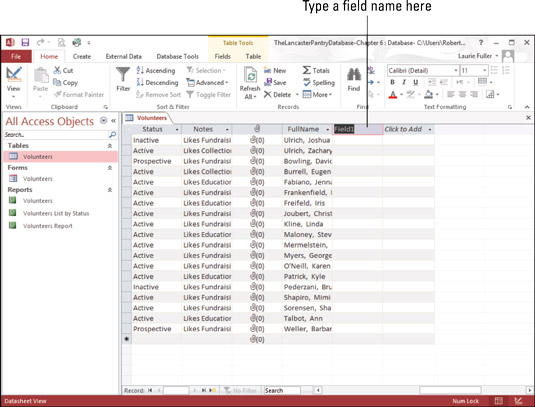The height and width of the screenshot is (407, 535).
Task: Go to new blank record button
Action: point(213,390)
